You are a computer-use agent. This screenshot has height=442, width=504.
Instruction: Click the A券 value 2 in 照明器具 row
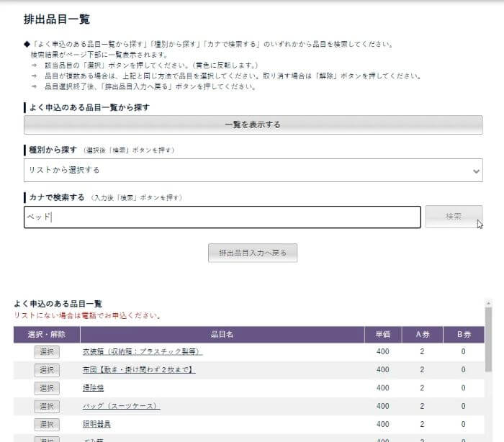click(422, 424)
